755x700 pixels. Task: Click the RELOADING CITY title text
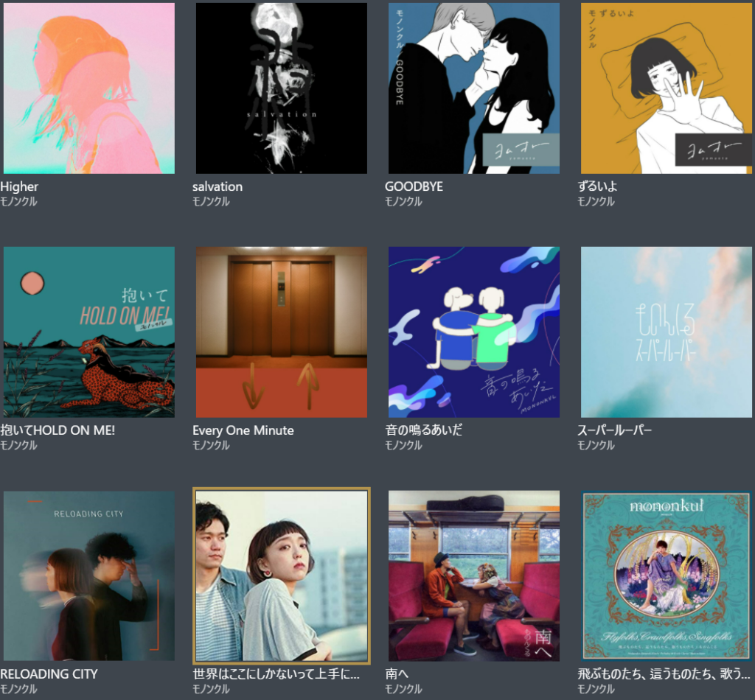tap(49, 674)
